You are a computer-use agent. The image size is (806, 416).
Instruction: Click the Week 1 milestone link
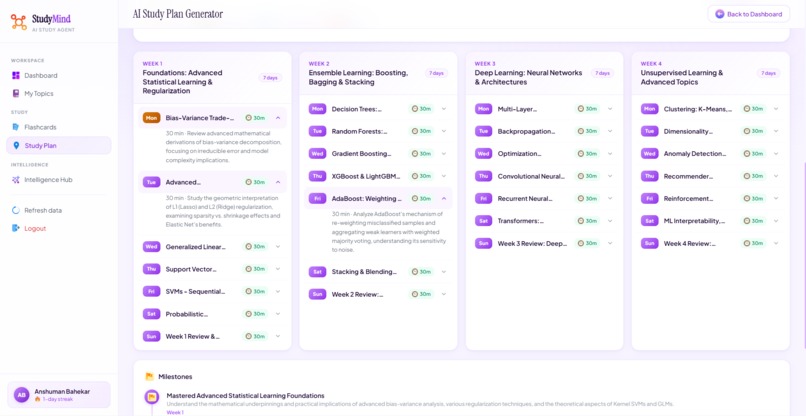point(175,412)
